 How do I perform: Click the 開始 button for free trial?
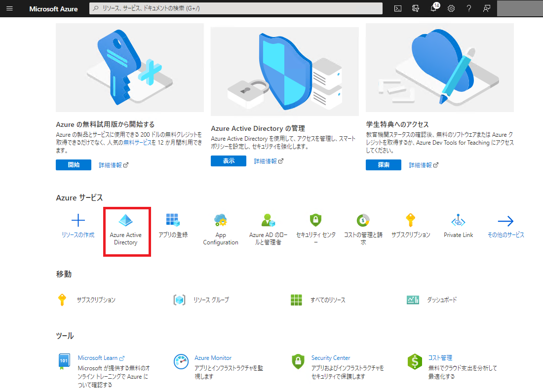[74, 165]
